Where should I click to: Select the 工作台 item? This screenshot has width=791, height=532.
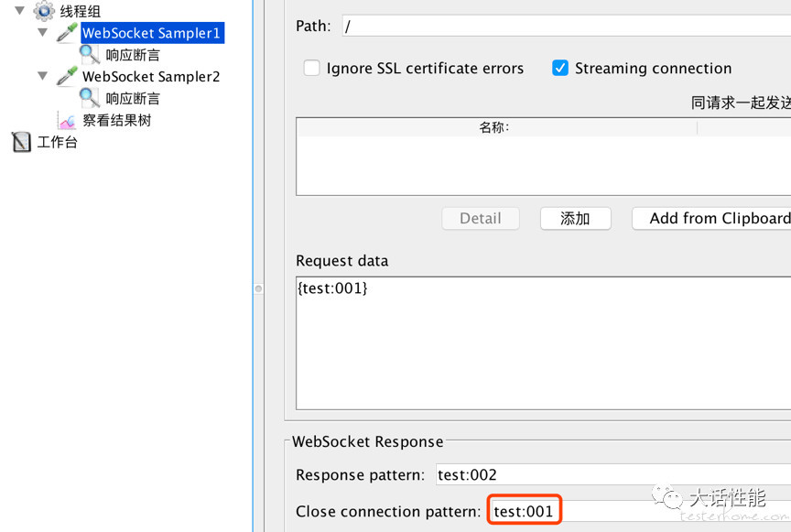tap(57, 142)
